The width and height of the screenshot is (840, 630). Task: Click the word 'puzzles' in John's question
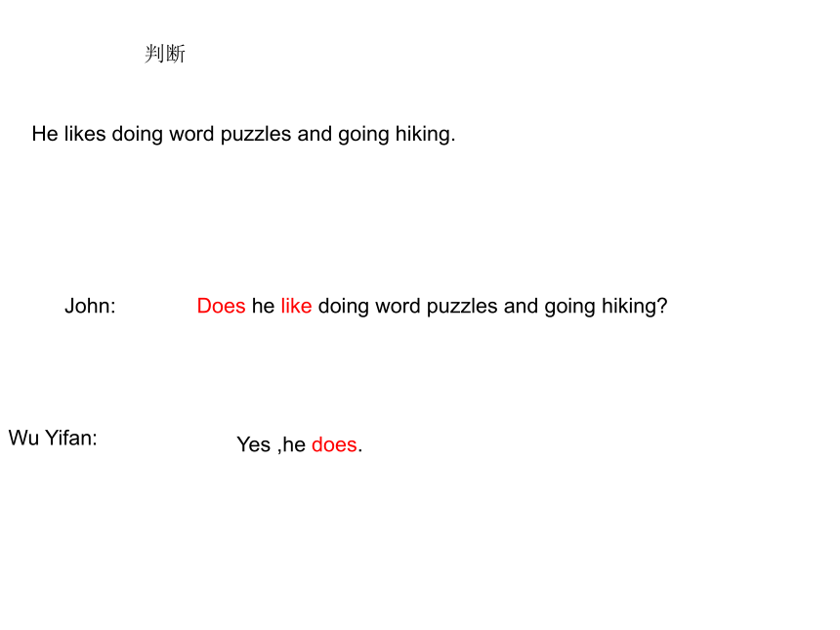(462, 307)
